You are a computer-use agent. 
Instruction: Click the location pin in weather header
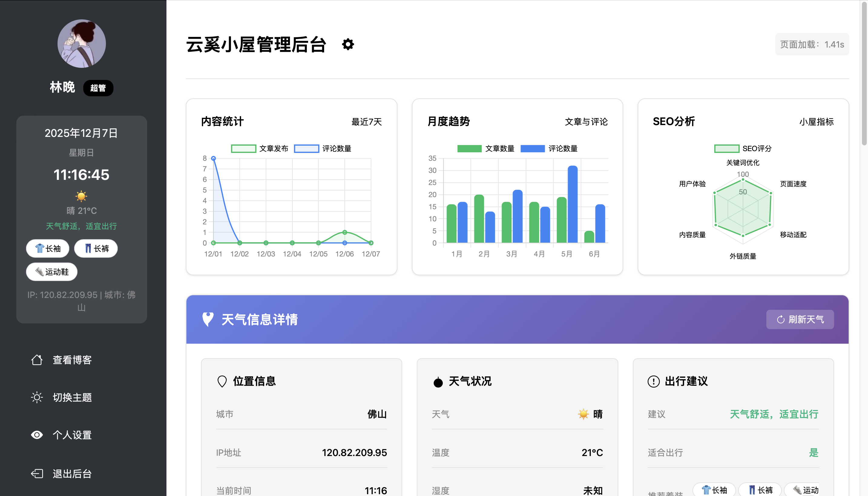[x=208, y=319]
